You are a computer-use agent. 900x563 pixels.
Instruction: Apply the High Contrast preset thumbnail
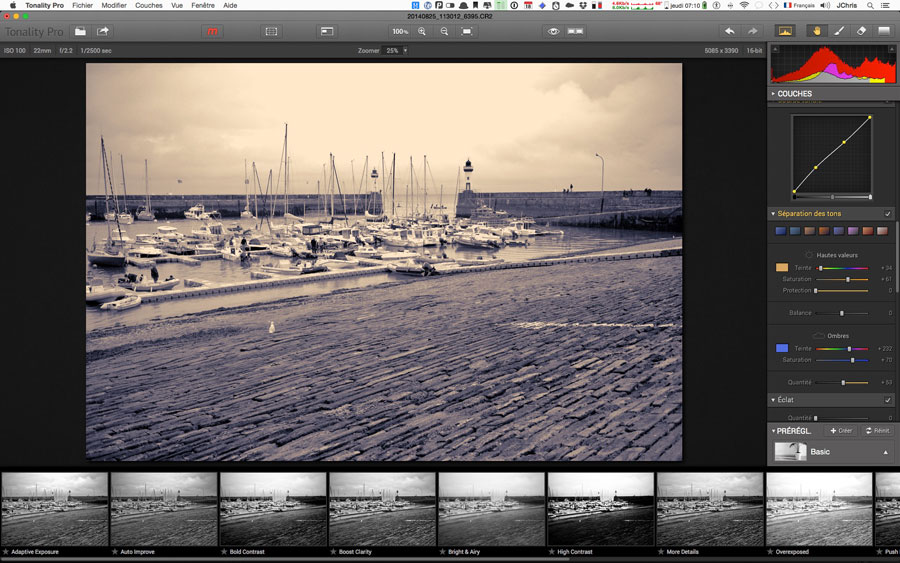(x=600, y=509)
